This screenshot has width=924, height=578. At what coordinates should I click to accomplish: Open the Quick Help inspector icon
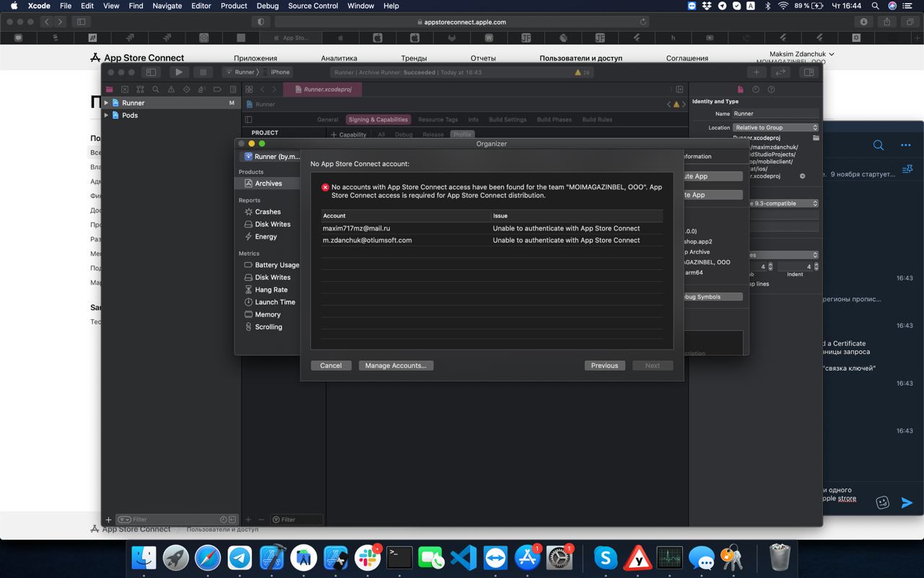pyautogui.click(x=771, y=90)
